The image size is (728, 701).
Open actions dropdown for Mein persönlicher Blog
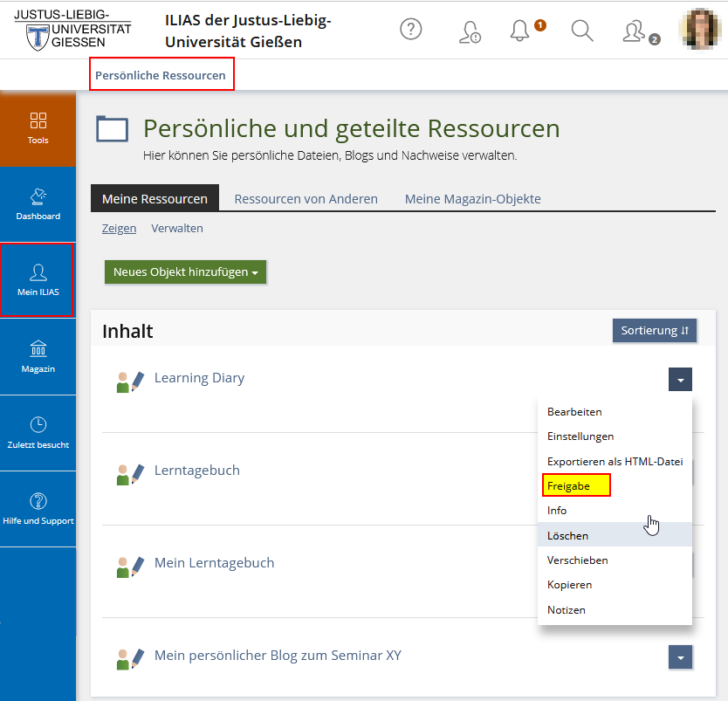coord(681,656)
